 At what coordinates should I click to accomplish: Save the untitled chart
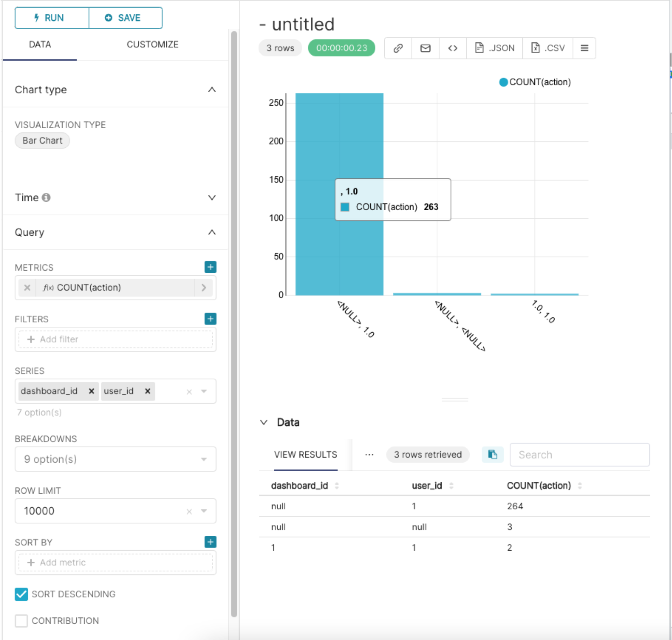(x=125, y=18)
